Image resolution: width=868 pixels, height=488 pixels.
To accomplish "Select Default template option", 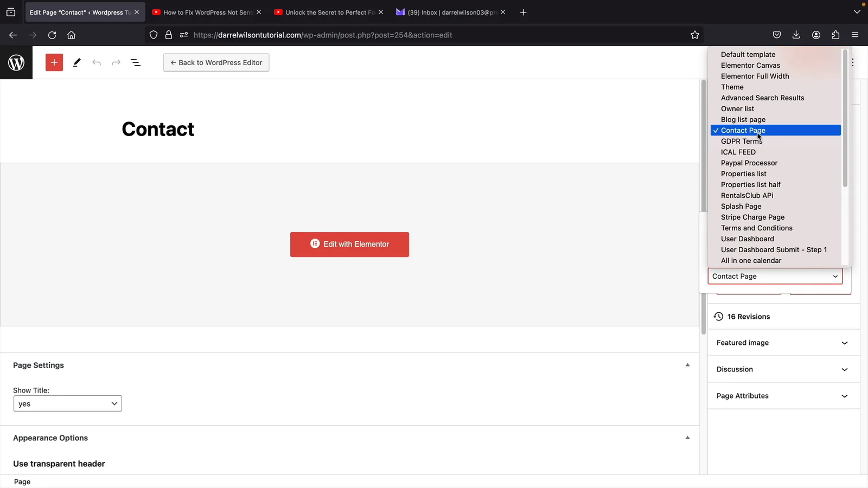I will (x=775, y=54).
